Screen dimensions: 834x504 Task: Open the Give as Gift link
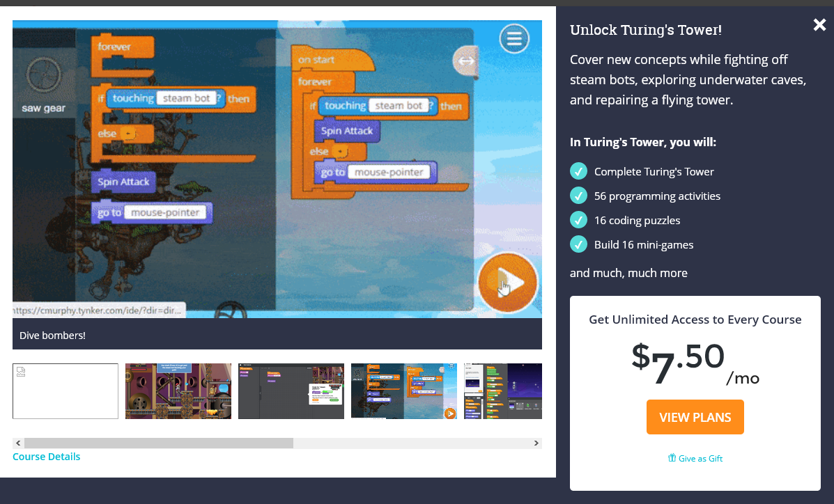(695, 458)
